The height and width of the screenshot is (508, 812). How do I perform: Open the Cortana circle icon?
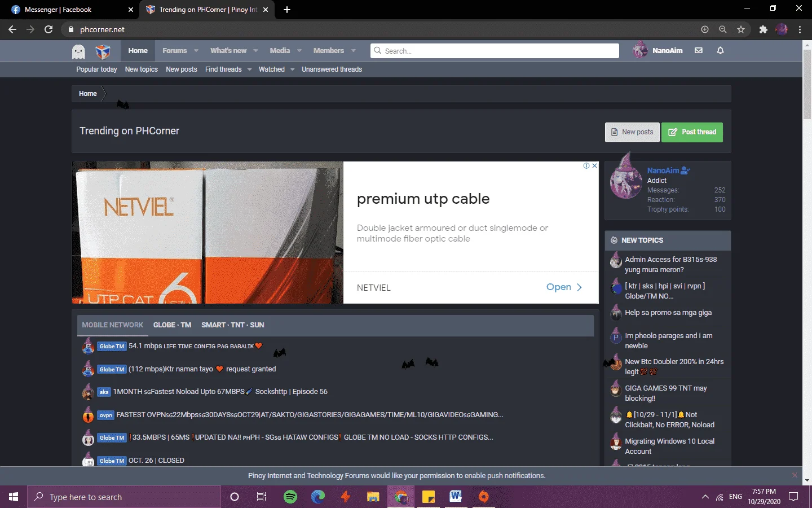pyautogui.click(x=235, y=497)
